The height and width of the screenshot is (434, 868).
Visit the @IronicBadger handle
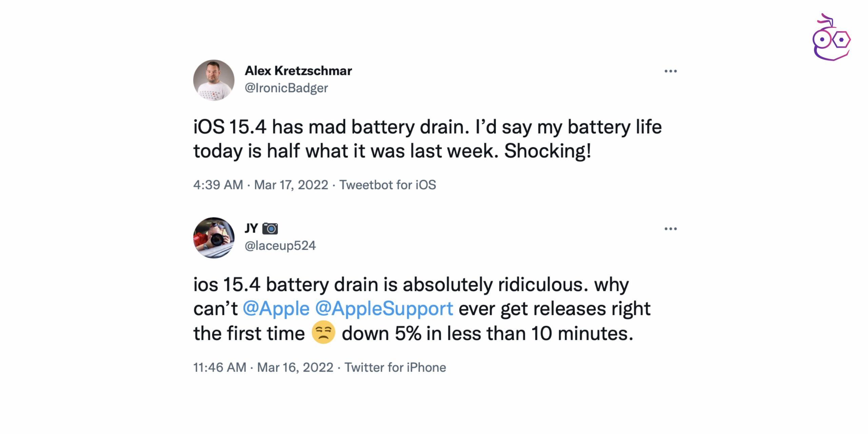click(x=286, y=88)
